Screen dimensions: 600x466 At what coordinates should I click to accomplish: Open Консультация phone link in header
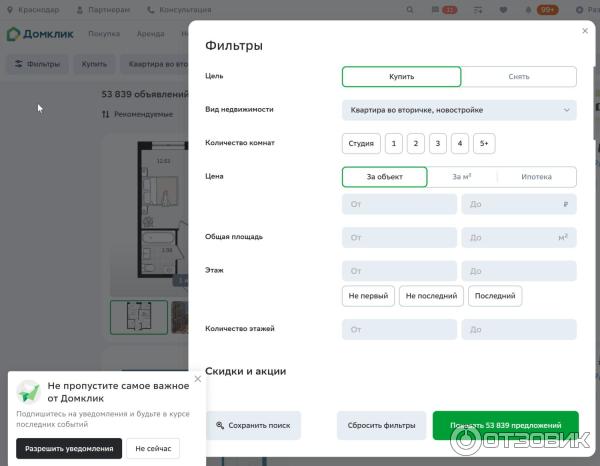151,10
